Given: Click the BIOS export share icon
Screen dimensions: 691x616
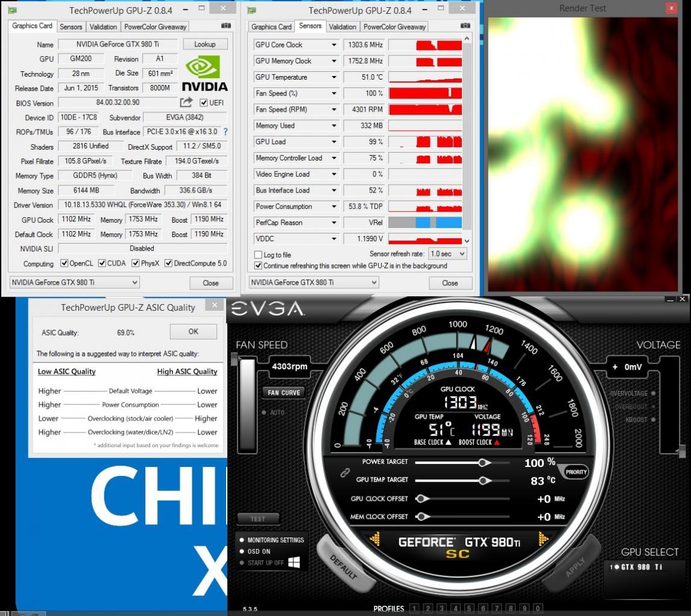Looking at the screenshot, I should pos(186,103).
